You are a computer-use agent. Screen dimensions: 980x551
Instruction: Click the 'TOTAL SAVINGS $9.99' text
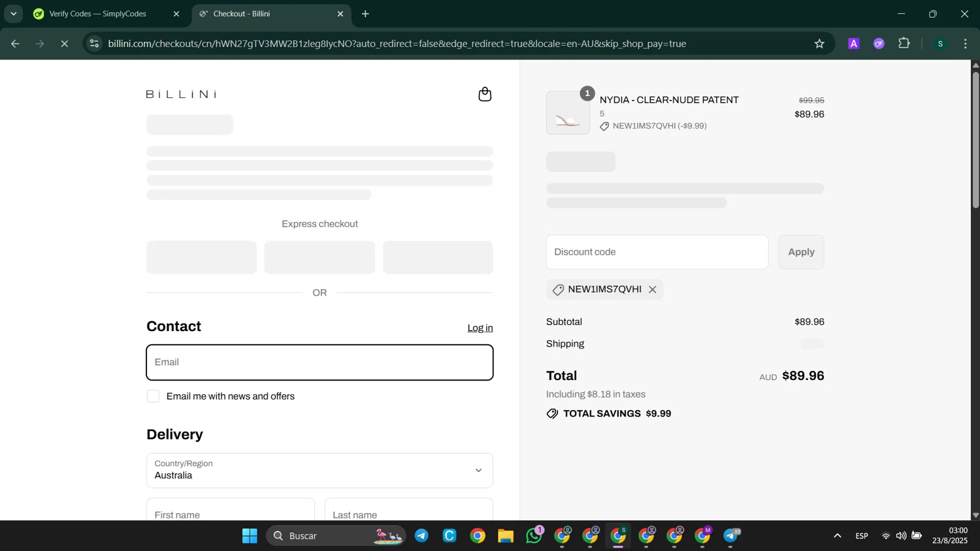(617, 414)
